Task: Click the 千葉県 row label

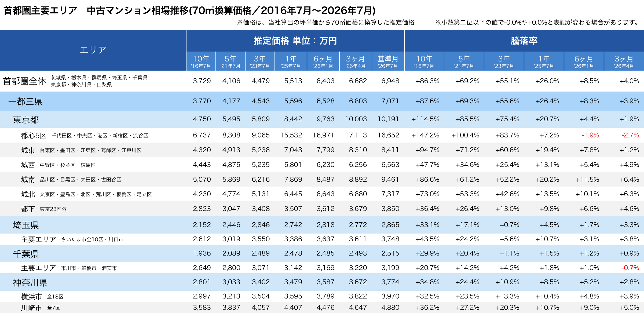Action: (26, 254)
